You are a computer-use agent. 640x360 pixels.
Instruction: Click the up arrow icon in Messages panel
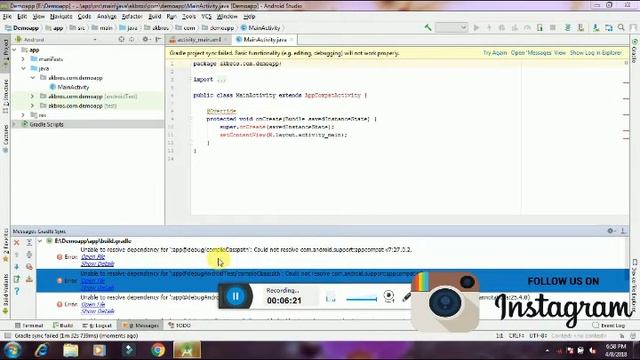[x=17, y=255]
